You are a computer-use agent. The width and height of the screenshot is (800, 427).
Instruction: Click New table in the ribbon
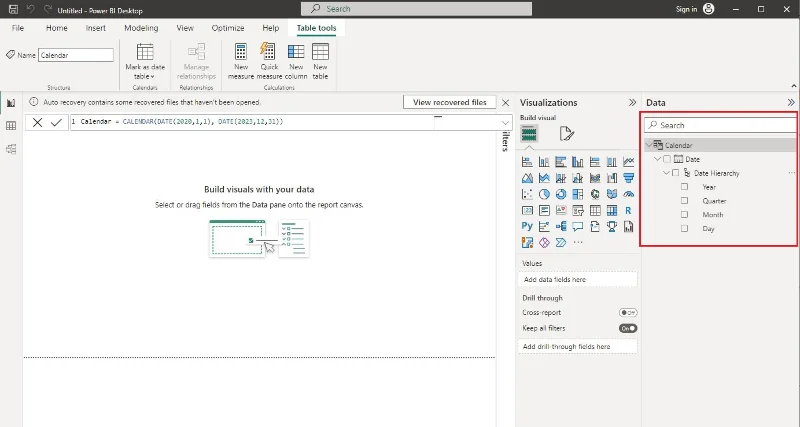320,61
